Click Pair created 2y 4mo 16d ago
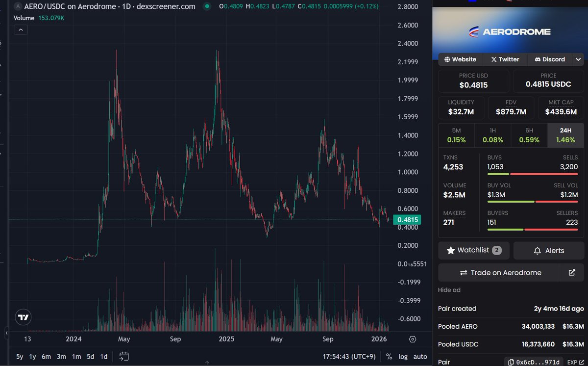Image resolution: width=588 pixels, height=366 pixels. tap(511, 309)
